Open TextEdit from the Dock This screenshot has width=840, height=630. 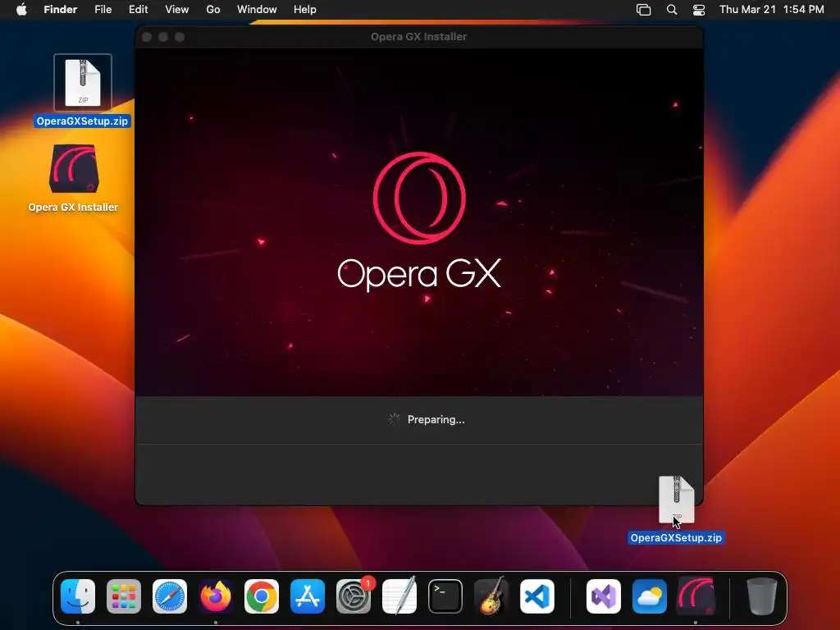pyautogui.click(x=399, y=596)
